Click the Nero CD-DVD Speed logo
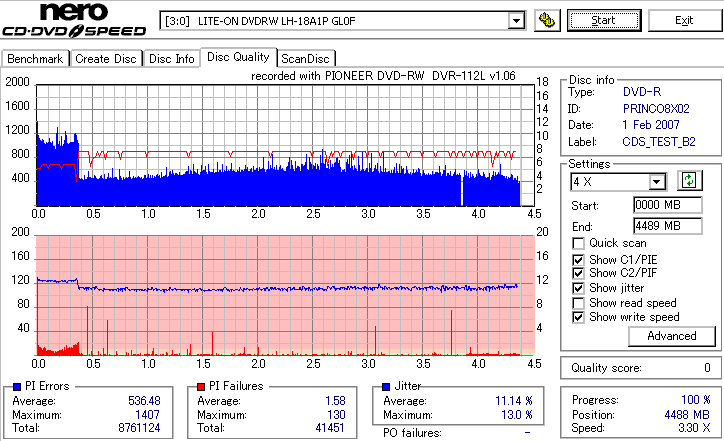 pos(74,20)
